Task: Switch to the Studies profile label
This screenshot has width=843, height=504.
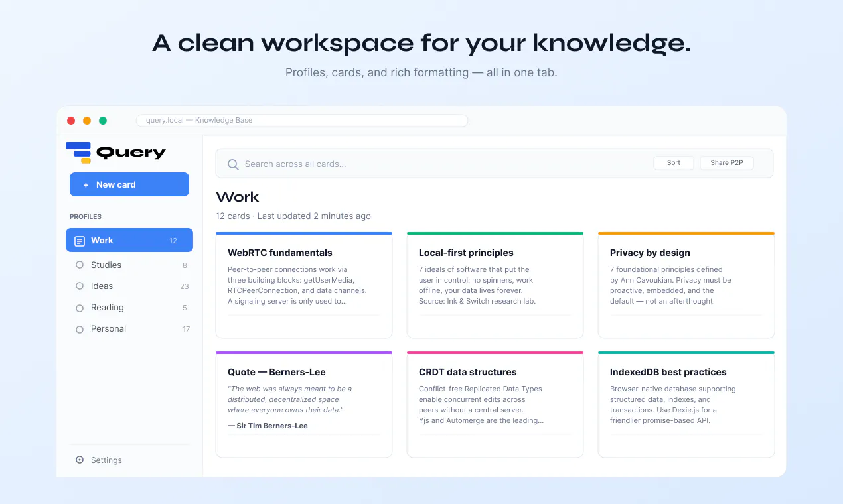Action: [x=106, y=265]
